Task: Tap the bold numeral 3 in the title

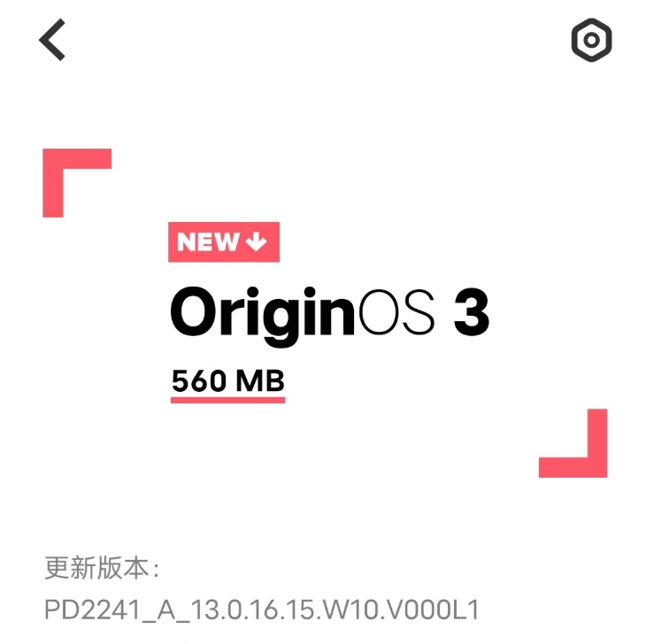Action: click(472, 311)
